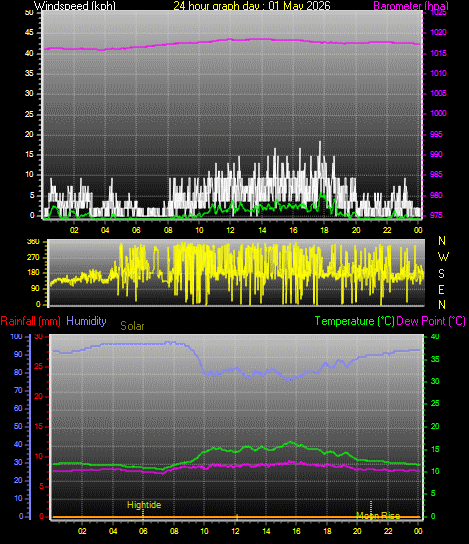Click the 990 barometer axis value
Image resolution: width=469 pixels, height=544 pixels.
[x=436, y=154]
